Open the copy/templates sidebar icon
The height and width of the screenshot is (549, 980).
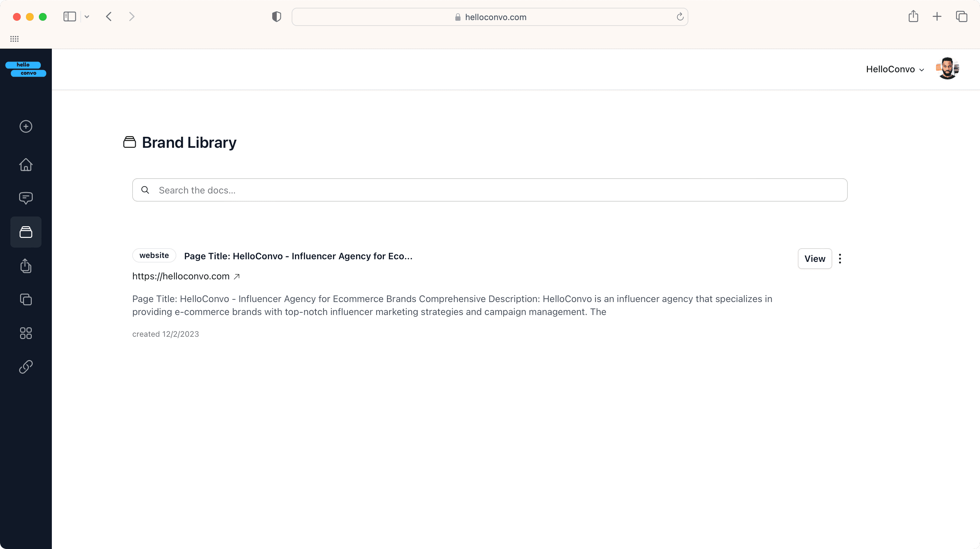click(26, 299)
